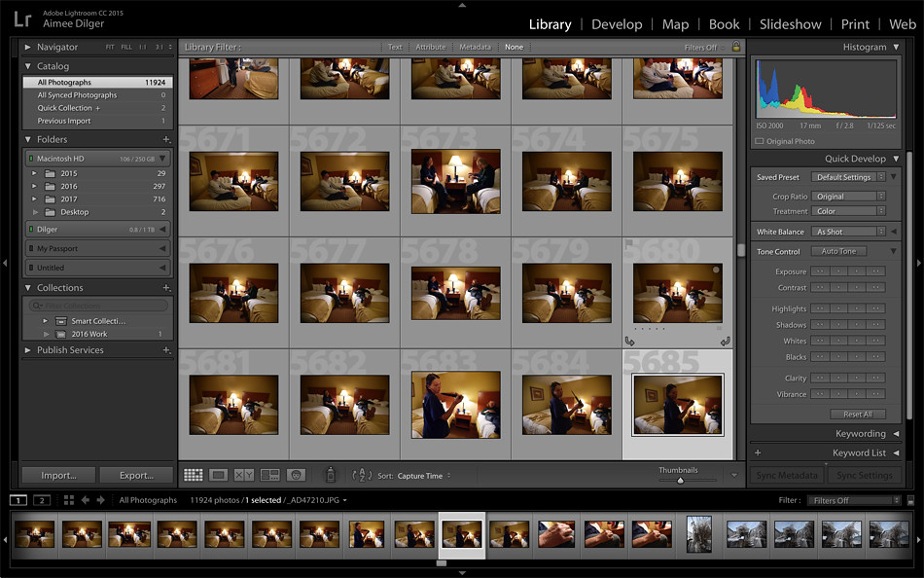The height and width of the screenshot is (578, 924).
Task: Lock the Library Filter bar
Action: pyautogui.click(x=736, y=46)
